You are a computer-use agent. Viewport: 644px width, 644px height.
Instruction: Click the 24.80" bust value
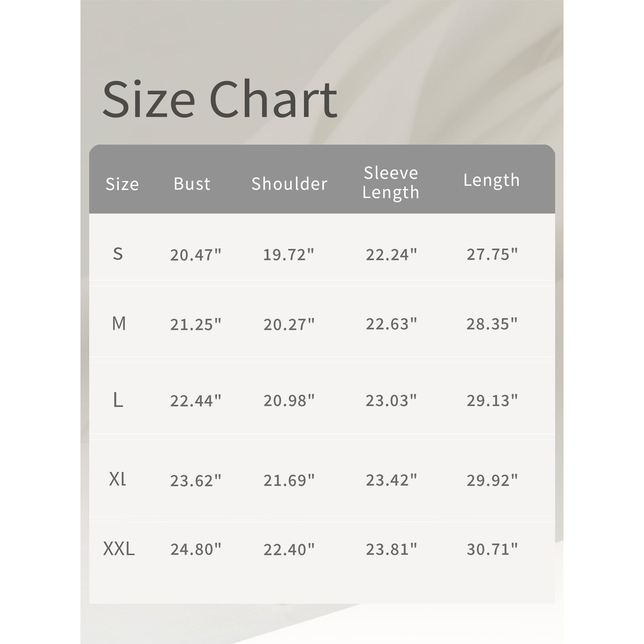pyautogui.click(x=196, y=550)
